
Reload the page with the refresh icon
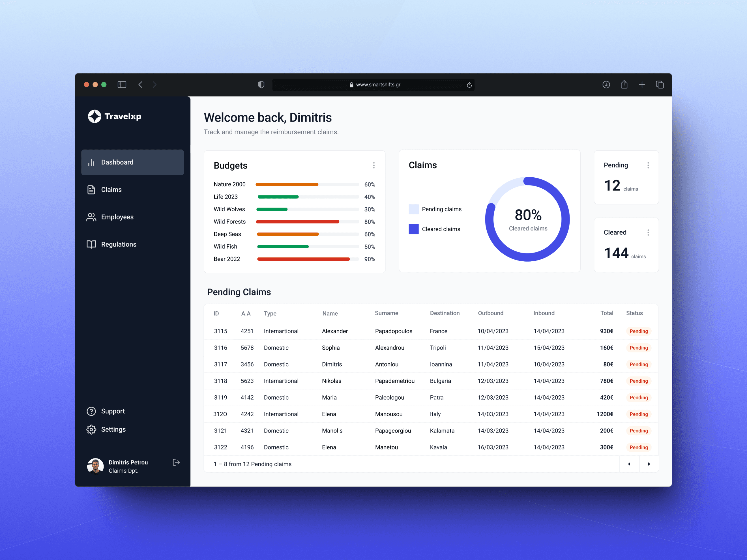(x=469, y=85)
